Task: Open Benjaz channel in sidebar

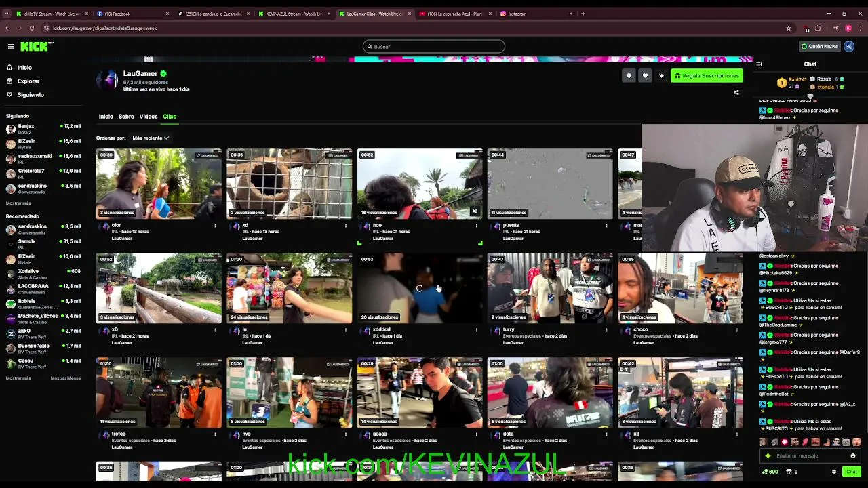Action: pos(43,129)
